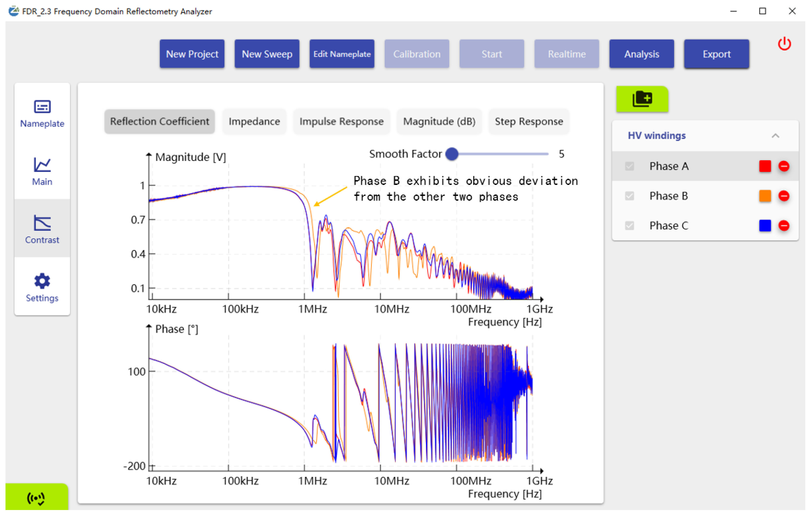The image size is (812, 516).
Task: Maximize the FDR analyzer window
Action: pyautogui.click(x=762, y=11)
